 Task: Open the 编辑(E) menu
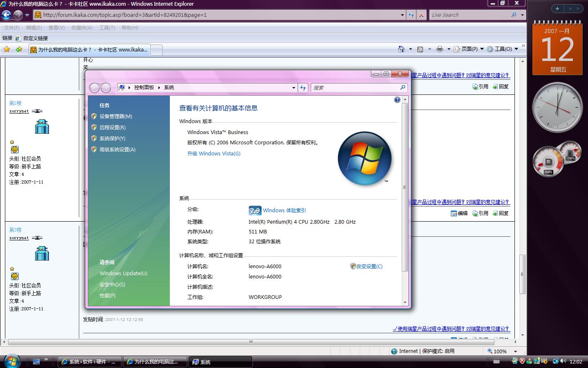point(34,28)
